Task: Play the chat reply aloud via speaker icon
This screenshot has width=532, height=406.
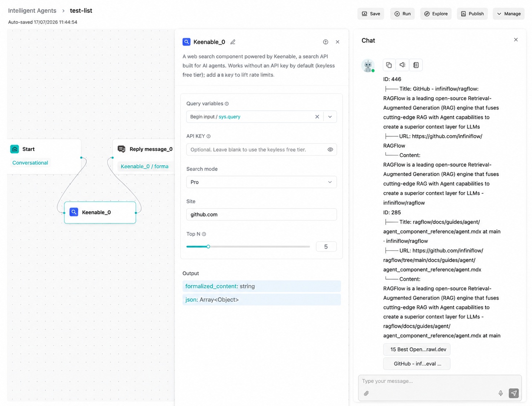Action: [402, 65]
